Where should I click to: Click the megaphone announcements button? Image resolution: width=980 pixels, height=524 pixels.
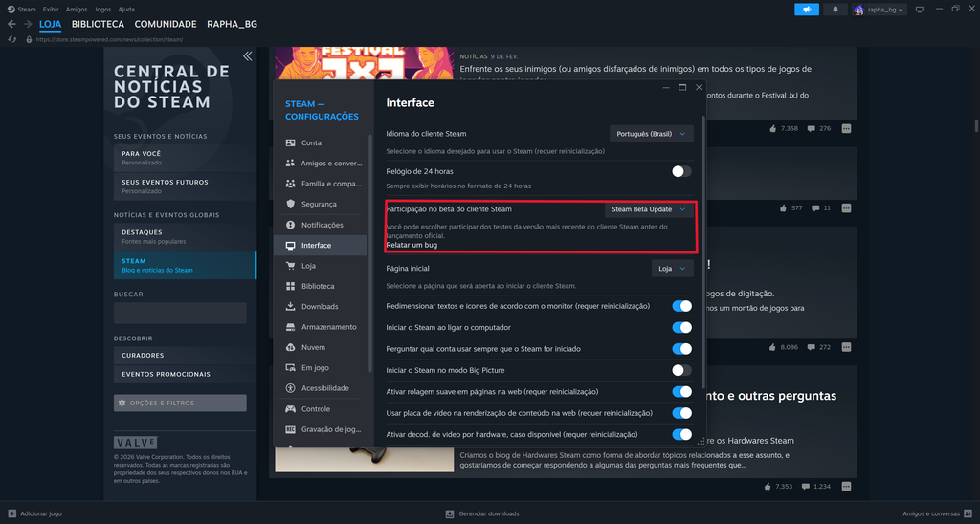[807, 10]
